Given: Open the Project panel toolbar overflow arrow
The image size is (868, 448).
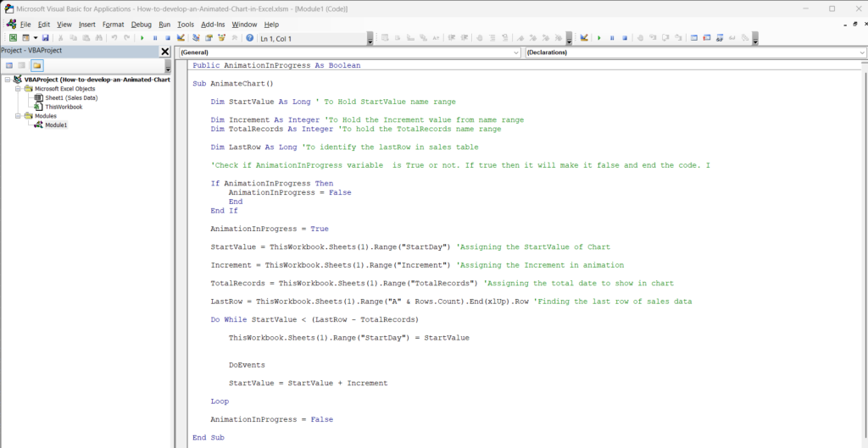Looking at the screenshot, I should (x=168, y=66).
